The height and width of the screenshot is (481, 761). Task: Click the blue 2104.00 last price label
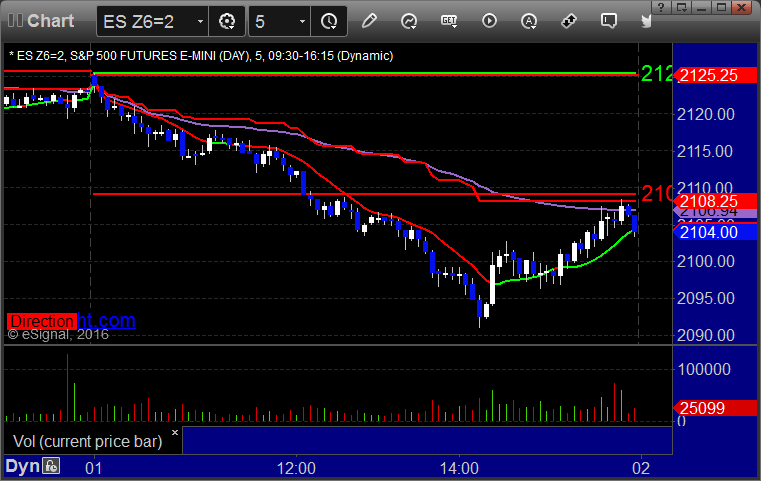tap(714, 232)
